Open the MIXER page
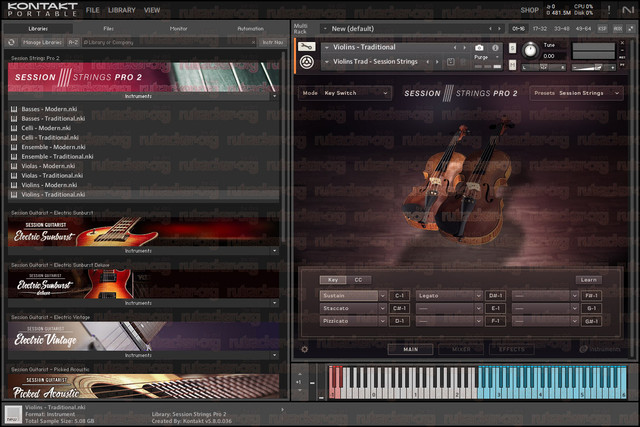 pos(461,349)
